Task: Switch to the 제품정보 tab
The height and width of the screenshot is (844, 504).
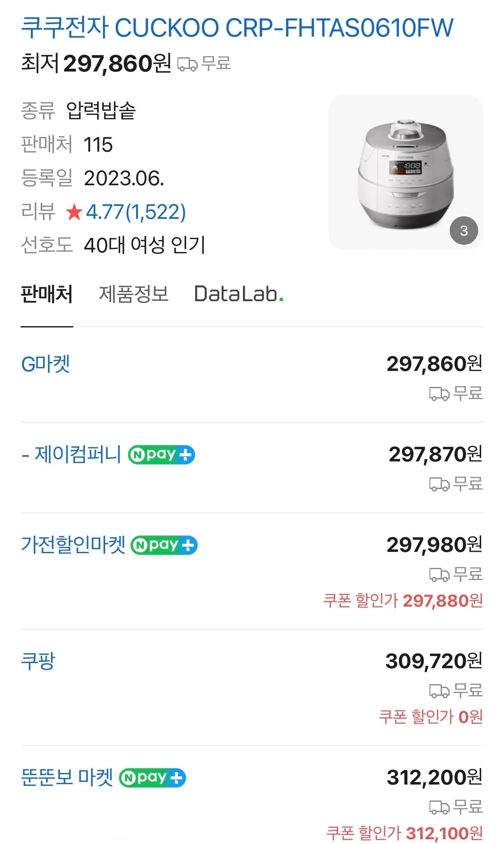Action: pos(134,294)
